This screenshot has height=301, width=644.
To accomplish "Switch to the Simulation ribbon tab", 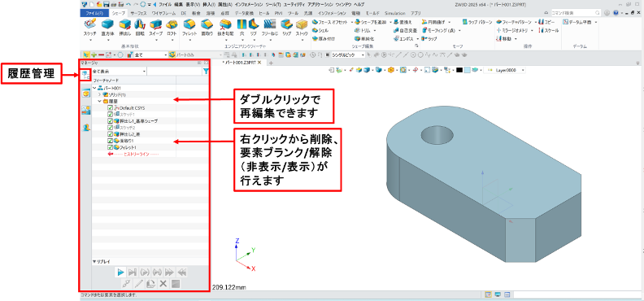I will (x=395, y=13).
